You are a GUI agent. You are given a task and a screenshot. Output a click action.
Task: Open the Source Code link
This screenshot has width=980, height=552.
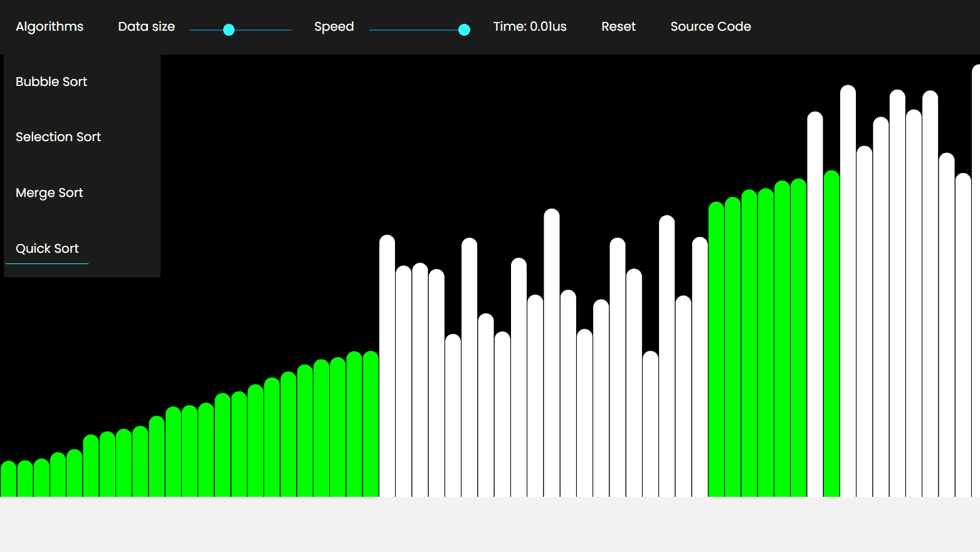point(710,26)
